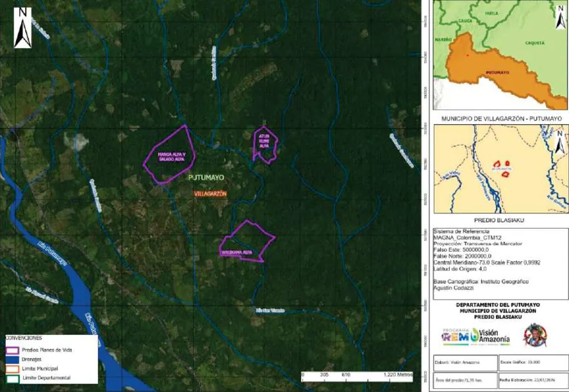Image resolution: width=569 pixels, height=392 pixels.
Task: Click the 'Área del predio: 71,35 has.' cell
Action: pos(465,380)
